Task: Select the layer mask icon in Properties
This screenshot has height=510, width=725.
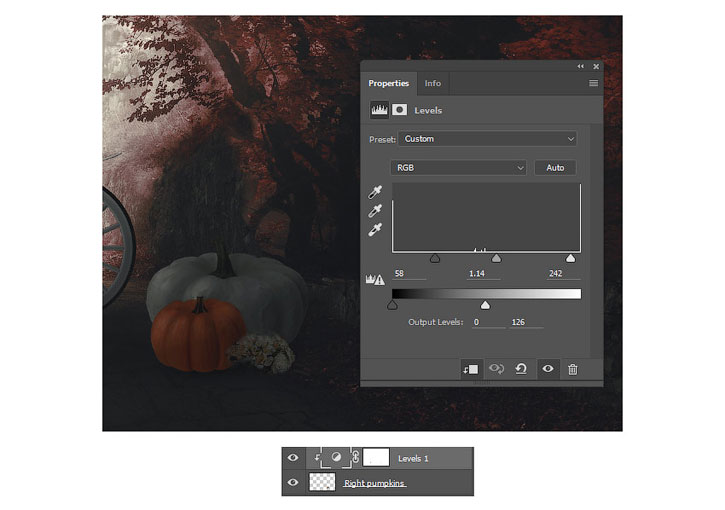Action: pos(399,110)
